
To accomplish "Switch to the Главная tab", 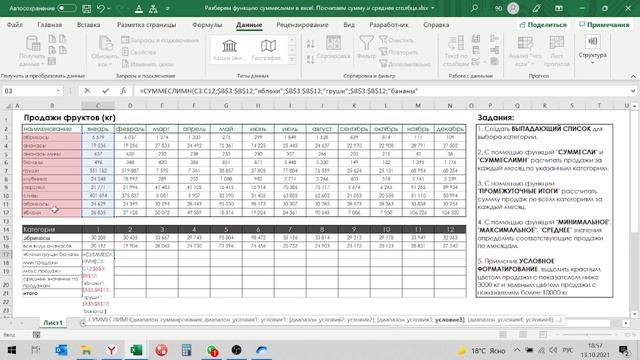I will 50,25.
